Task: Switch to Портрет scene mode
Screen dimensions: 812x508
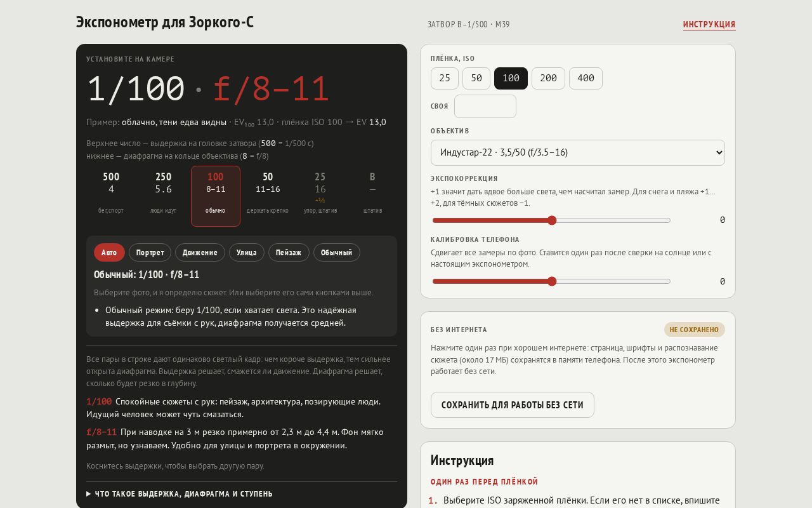Action: [150, 253]
